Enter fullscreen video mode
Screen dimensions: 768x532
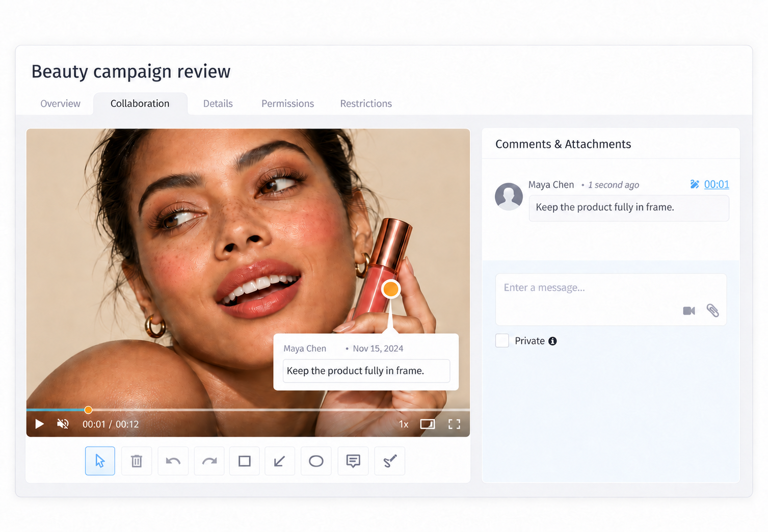coord(454,424)
